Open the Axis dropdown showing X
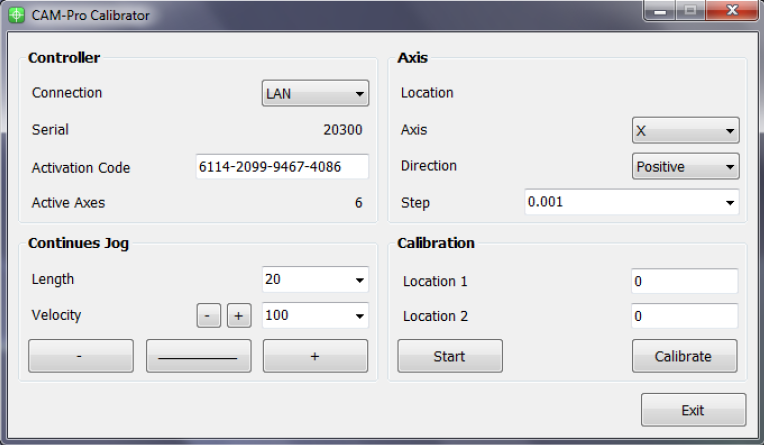The height and width of the screenshot is (445, 764). pyautogui.click(x=686, y=130)
